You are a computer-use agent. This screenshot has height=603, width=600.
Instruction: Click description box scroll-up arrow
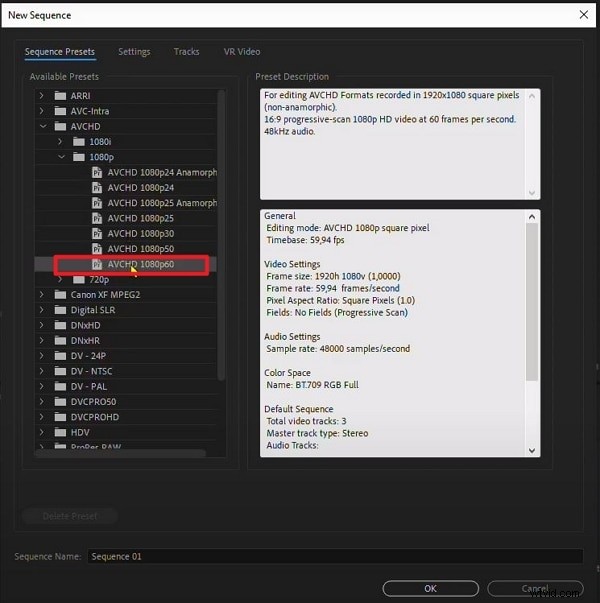tap(532, 96)
